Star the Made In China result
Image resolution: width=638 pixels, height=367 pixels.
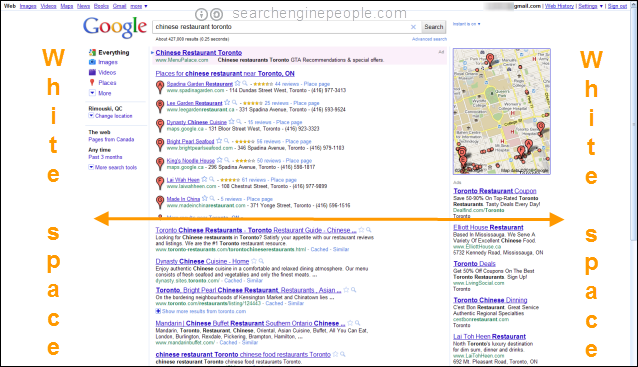tap(205, 198)
